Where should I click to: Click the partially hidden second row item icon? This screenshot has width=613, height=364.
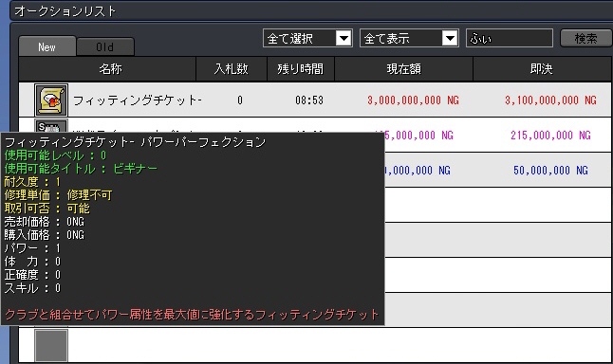click(x=51, y=126)
